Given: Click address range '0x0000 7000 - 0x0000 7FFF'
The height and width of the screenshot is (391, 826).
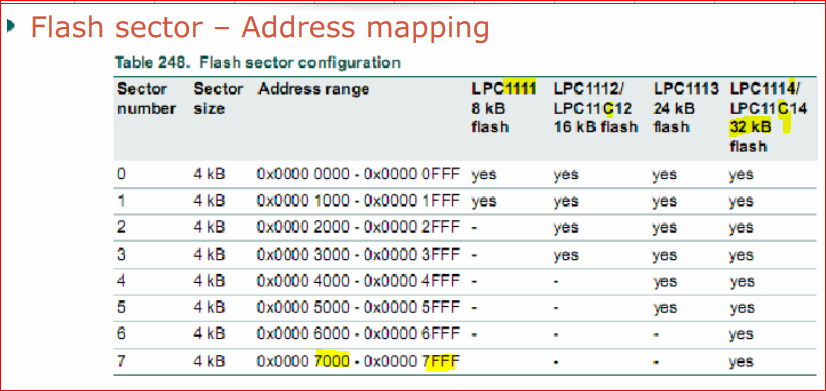Looking at the screenshot, I should click(358, 361).
